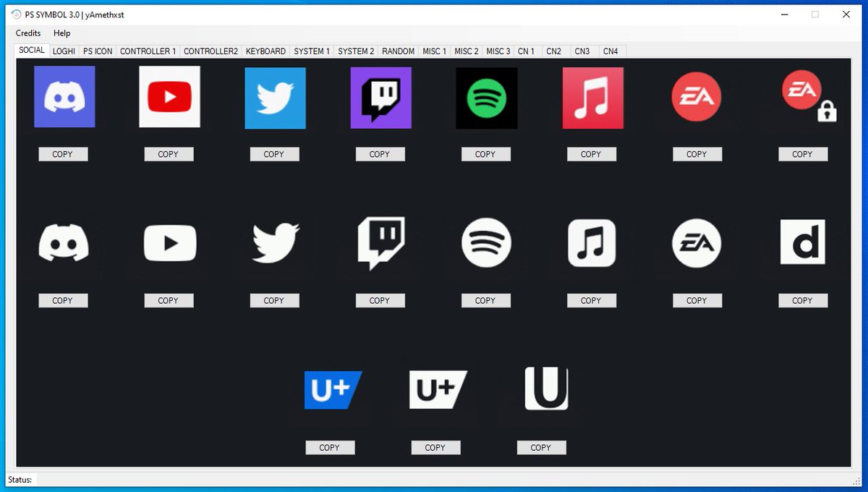Select the white U+ icon
868x492 pixels.
point(438,390)
